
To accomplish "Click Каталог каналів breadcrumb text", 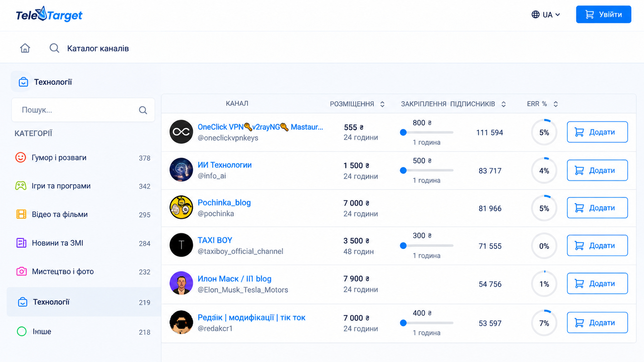I will (98, 48).
